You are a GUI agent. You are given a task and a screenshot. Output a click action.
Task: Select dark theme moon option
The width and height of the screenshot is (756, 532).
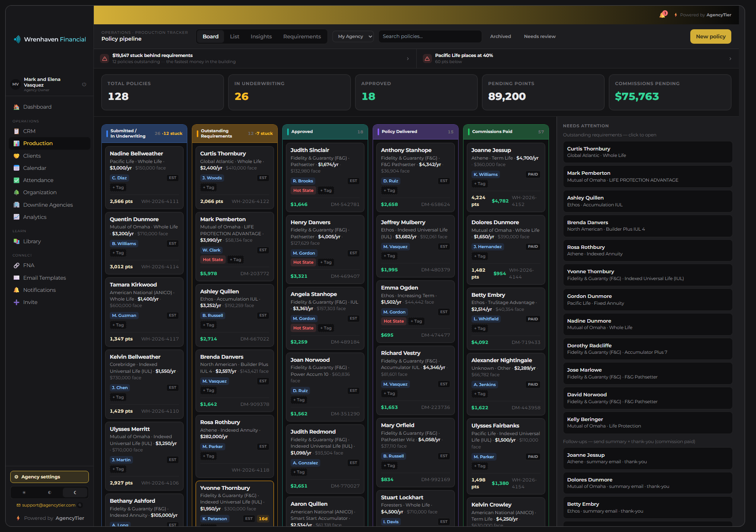pyautogui.click(x=75, y=492)
